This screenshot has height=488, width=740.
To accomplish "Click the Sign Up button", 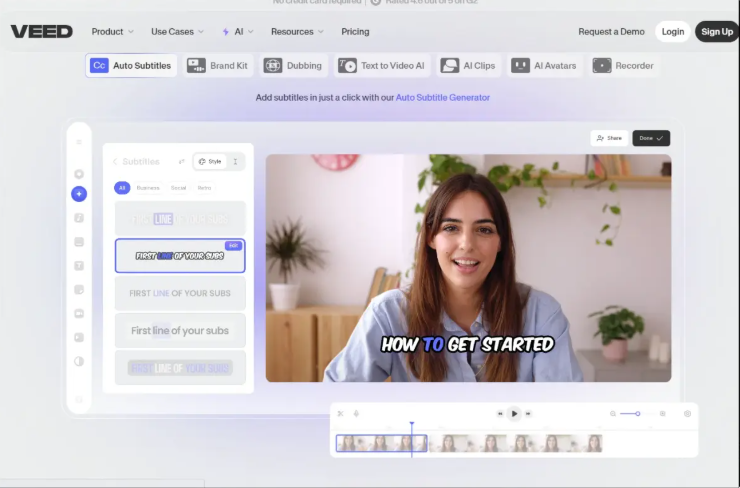I will pyautogui.click(x=716, y=32).
